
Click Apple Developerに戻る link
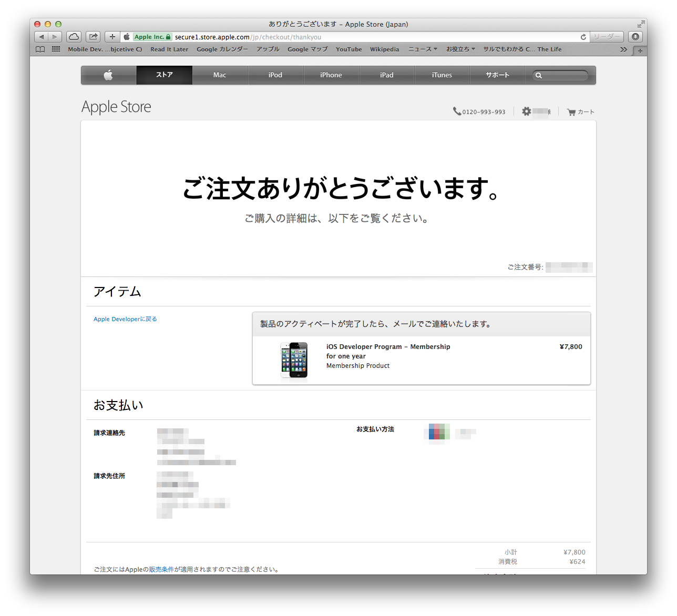pos(125,319)
